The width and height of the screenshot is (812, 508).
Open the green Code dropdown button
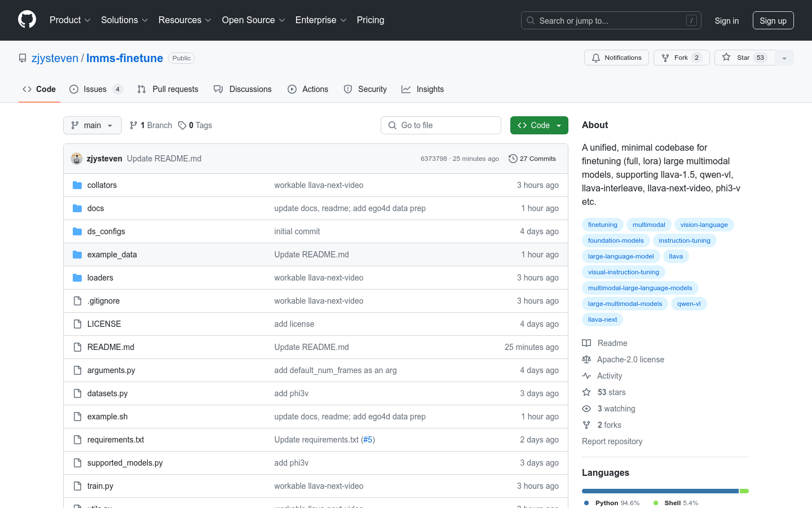539,125
